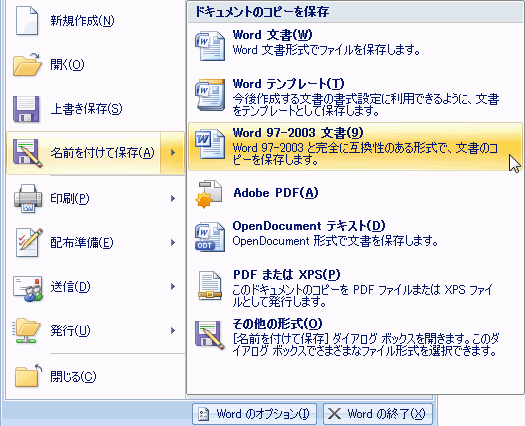
Task: Click the 送信 envelope icon
Action: coord(28,288)
